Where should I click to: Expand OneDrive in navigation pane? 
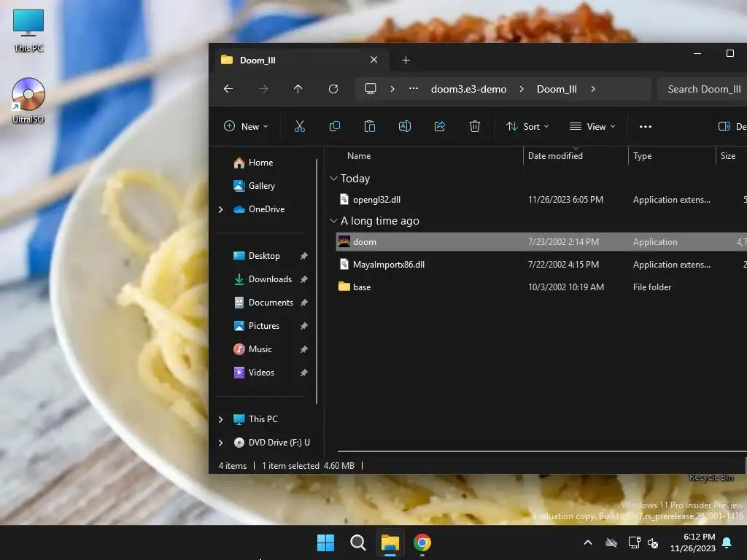coord(220,209)
